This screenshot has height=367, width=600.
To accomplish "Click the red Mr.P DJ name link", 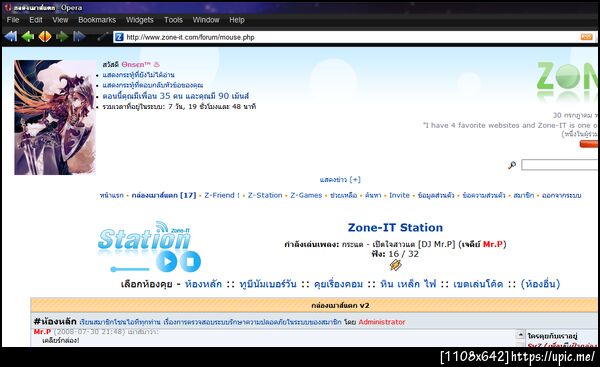I will (x=493, y=244).
